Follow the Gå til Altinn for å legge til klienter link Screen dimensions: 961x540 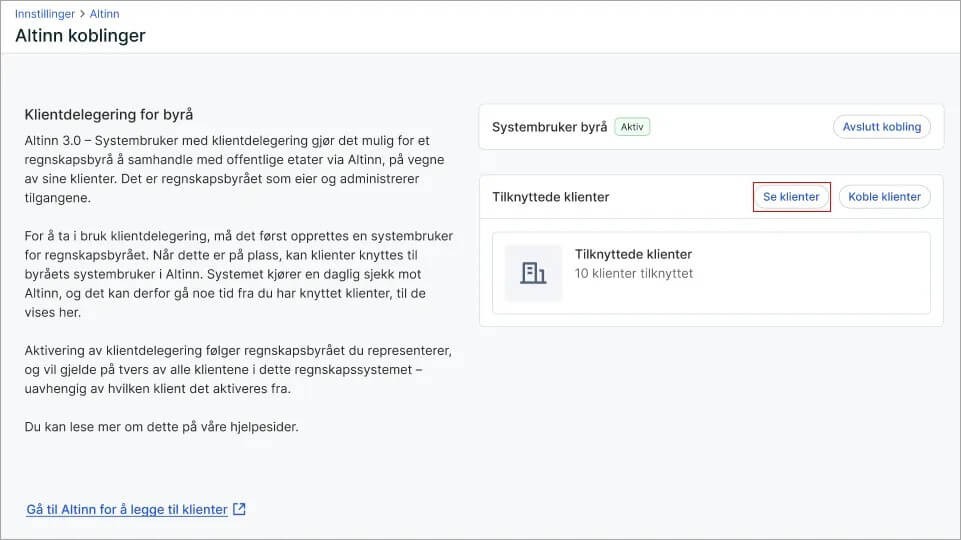127,509
